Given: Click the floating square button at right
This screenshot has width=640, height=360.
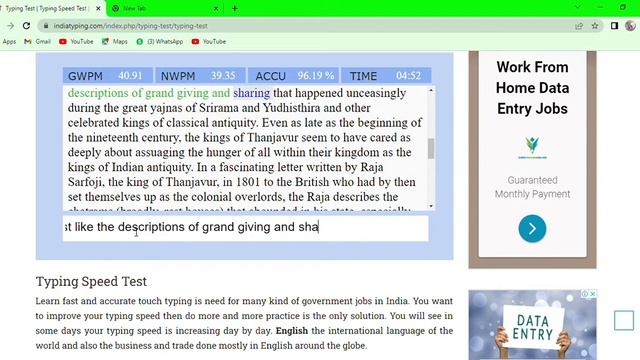Looking at the screenshot, I should (x=624, y=320).
